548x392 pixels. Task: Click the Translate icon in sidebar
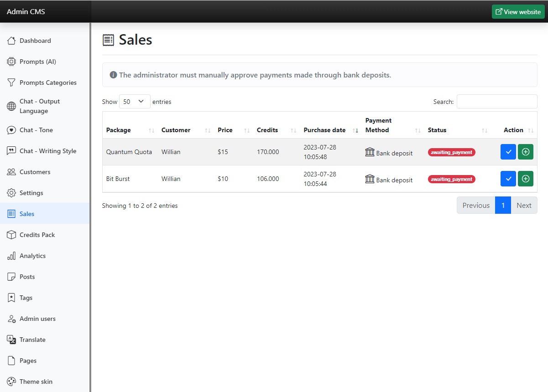(x=11, y=340)
